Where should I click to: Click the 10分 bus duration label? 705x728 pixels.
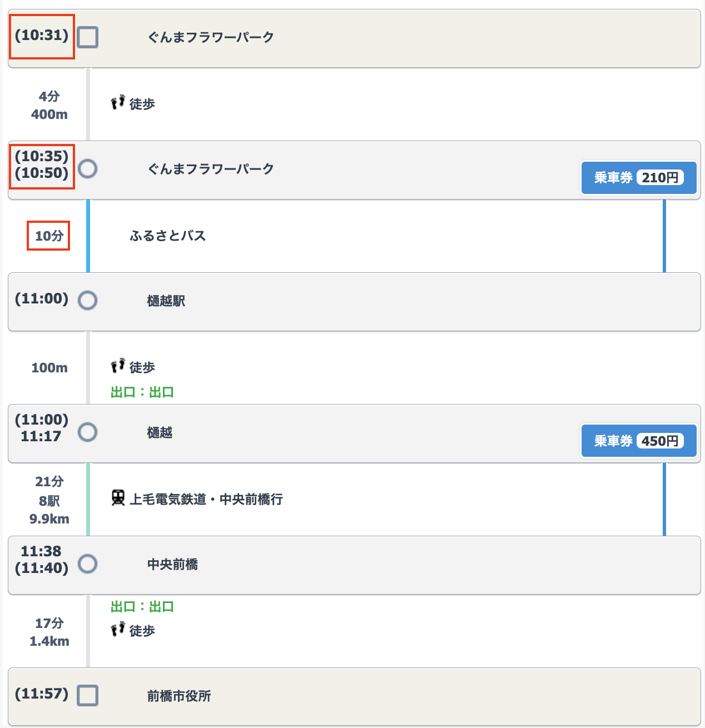(x=49, y=236)
